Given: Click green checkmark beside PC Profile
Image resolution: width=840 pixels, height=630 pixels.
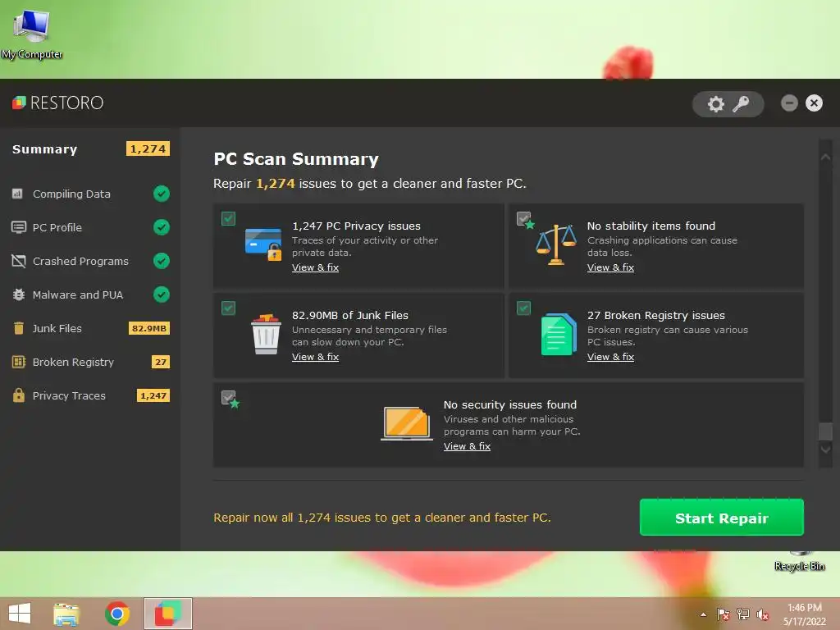Looking at the screenshot, I should tap(162, 227).
